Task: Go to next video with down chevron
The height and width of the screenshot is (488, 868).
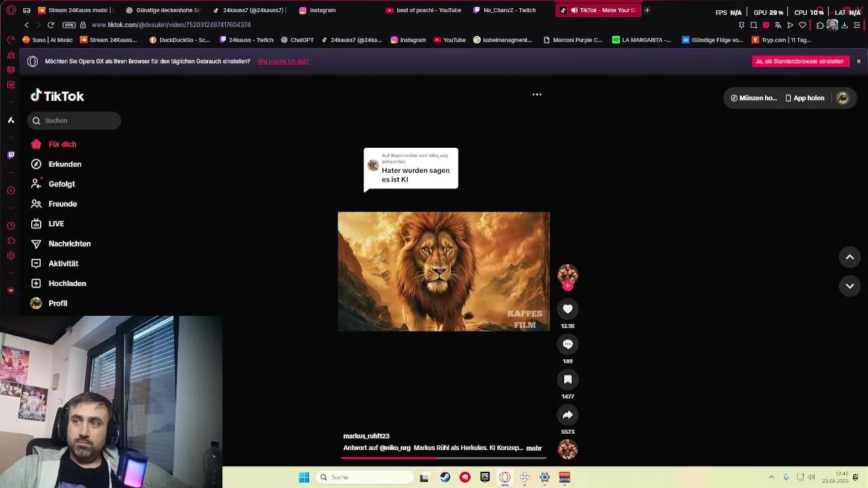Action: (x=850, y=286)
